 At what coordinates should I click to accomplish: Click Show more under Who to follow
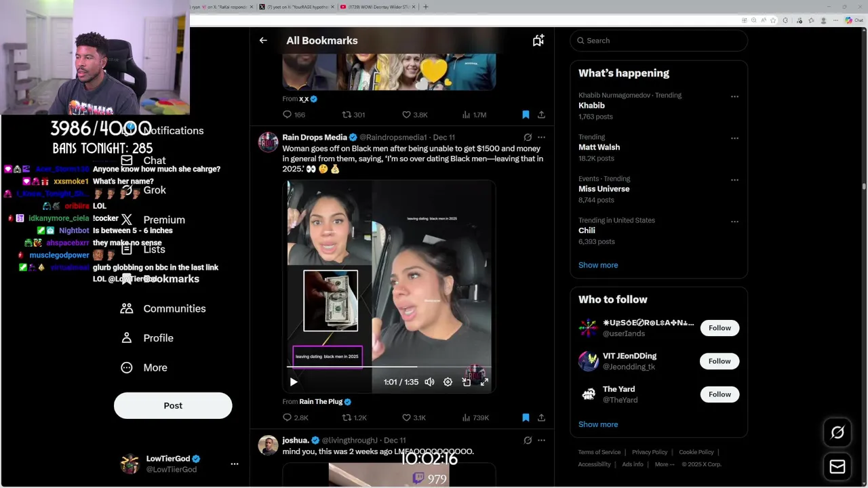(598, 424)
